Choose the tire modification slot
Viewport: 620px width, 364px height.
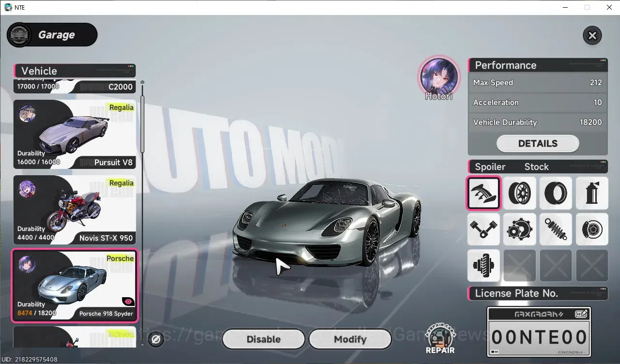(556, 193)
